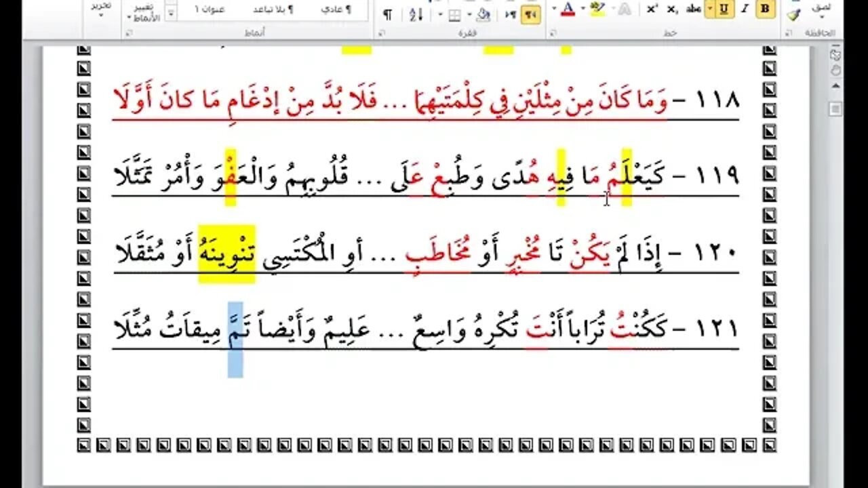Apply the عادي Normal style
The width and height of the screenshot is (868, 488).
[x=336, y=9]
